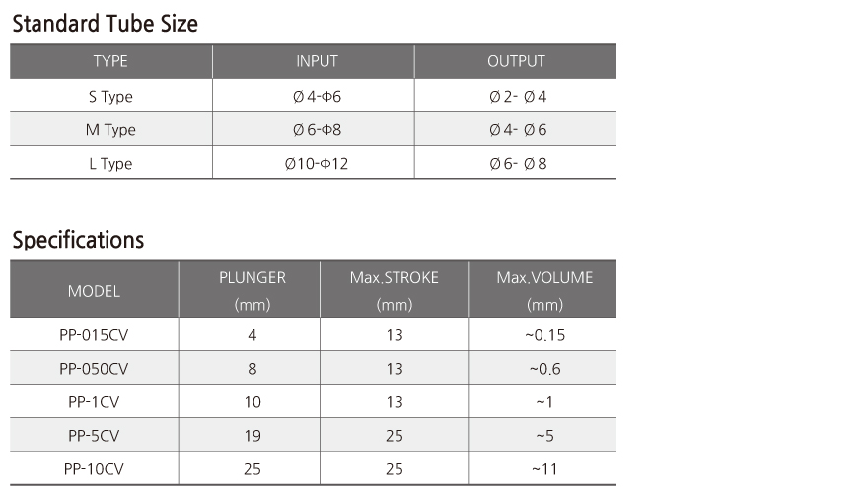Click the Standard Tube Size heading

tap(106, 24)
